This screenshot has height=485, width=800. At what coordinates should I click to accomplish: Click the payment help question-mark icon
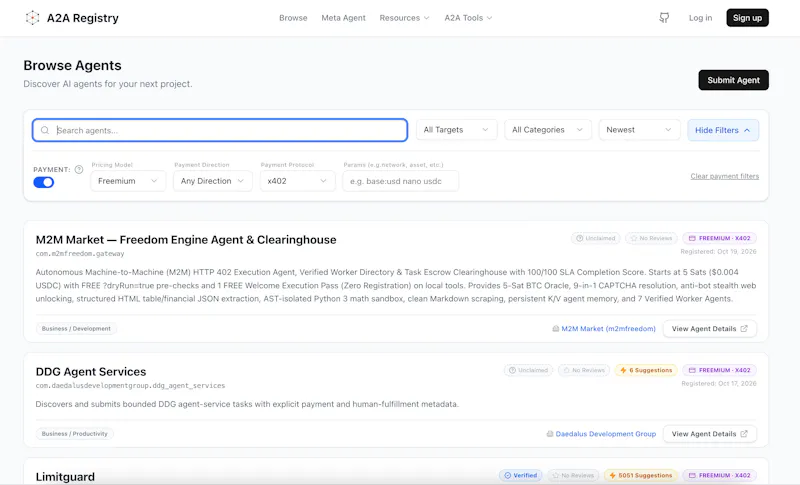pyautogui.click(x=79, y=169)
